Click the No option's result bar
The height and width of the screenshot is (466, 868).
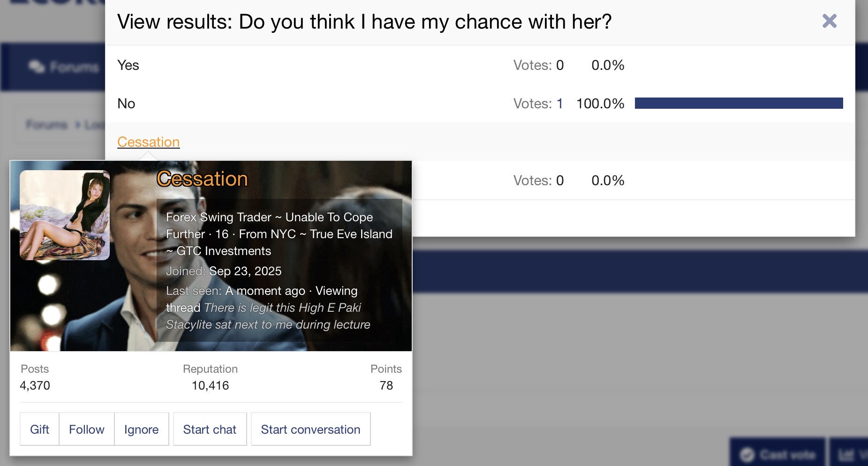coord(739,103)
